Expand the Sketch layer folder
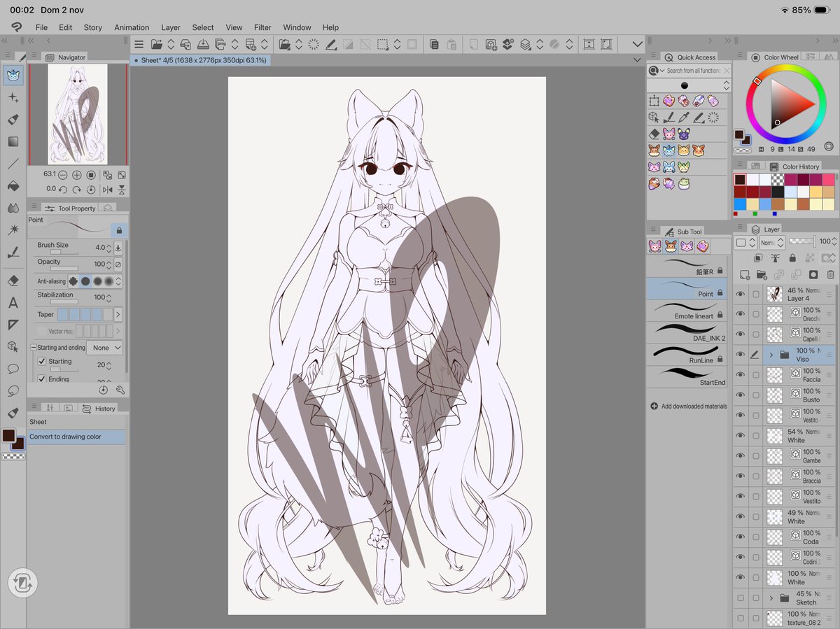 click(x=771, y=598)
